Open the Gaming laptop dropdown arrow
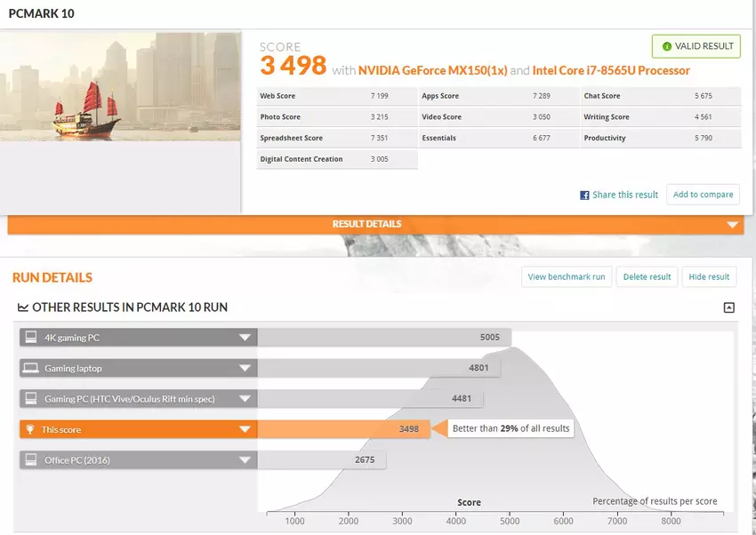Image resolution: width=756 pixels, height=535 pixels. (244, 368)
